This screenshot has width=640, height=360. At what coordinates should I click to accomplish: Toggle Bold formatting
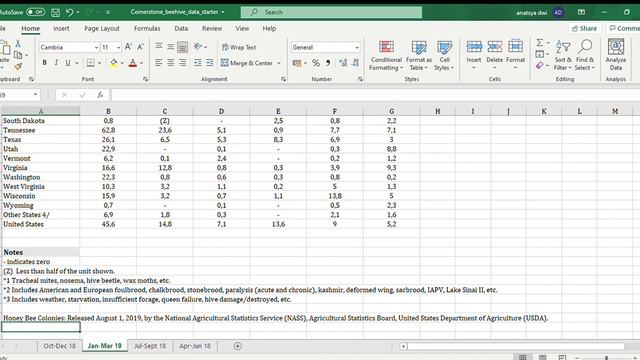(x=44, y=63)
